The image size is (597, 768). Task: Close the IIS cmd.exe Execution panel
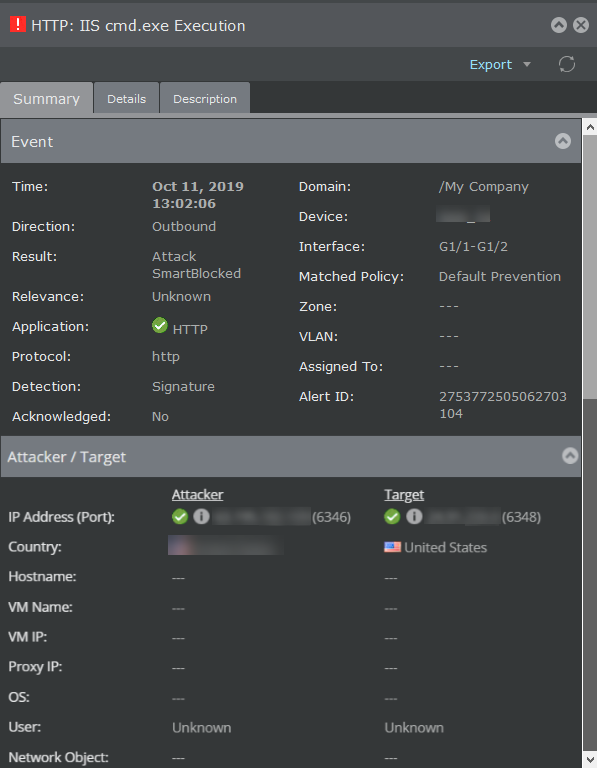click(581, 25)
